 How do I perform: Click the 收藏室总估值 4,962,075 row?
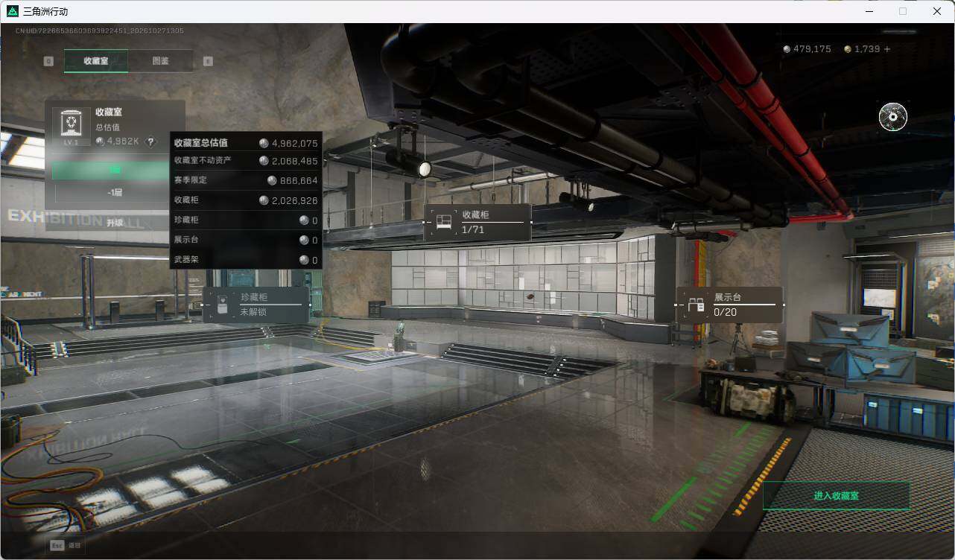coord(246,143)
